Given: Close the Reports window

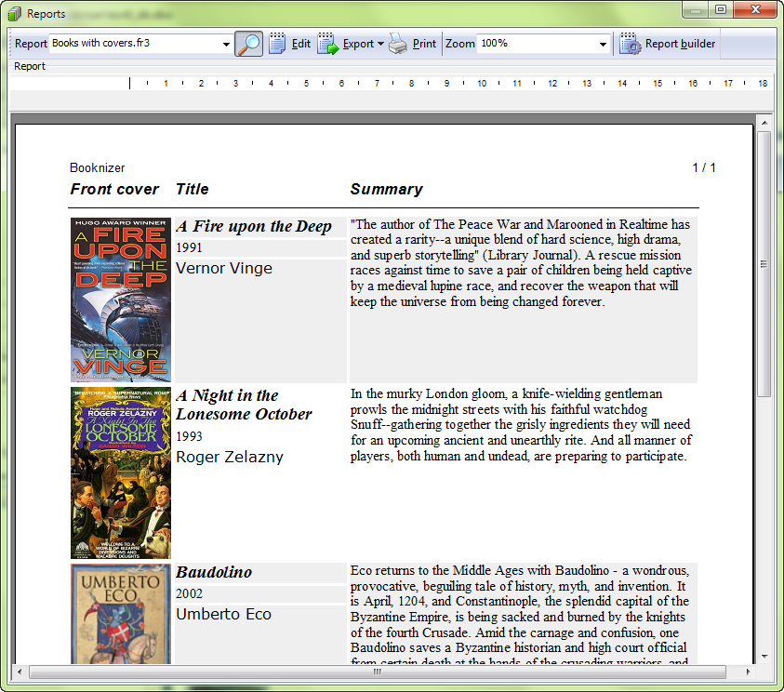Looking at the screenshot, I should (x=756, y=9).
